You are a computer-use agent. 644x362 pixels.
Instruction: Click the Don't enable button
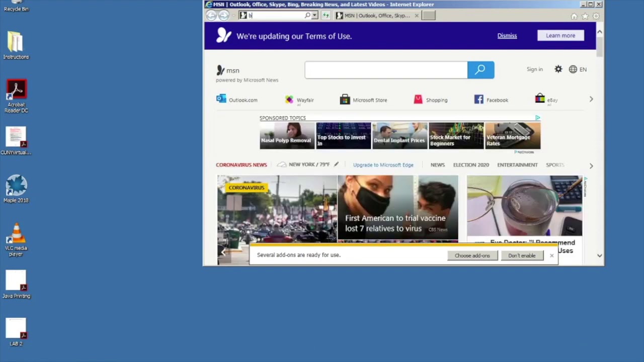coord(522,255)
